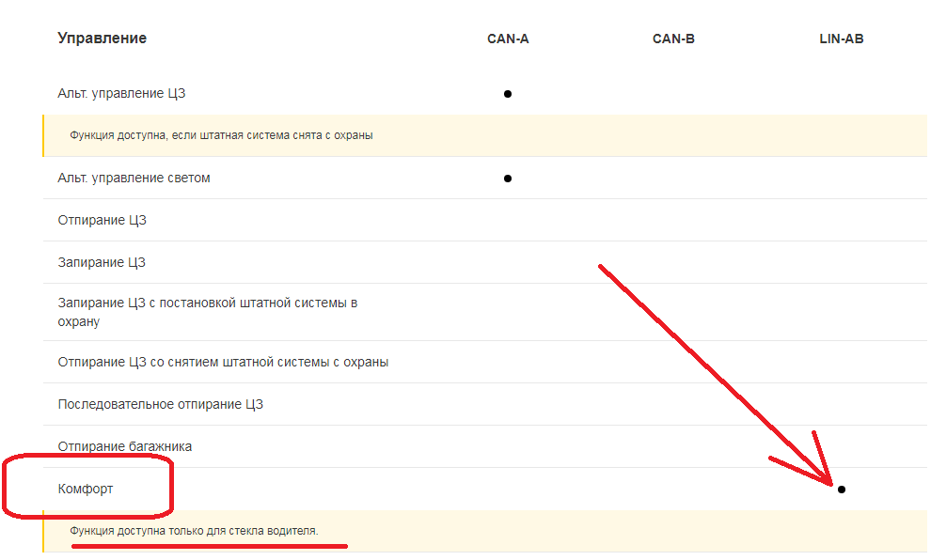931x560 pixels.
Task: Click the LIN-AB dot in Комфорт row
Action: [x=842, y=490]
